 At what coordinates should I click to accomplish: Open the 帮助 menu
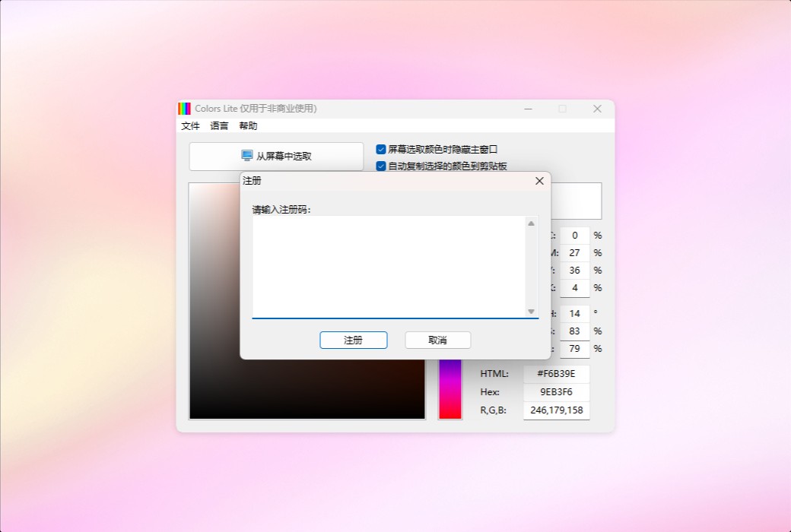click(247, 126)
